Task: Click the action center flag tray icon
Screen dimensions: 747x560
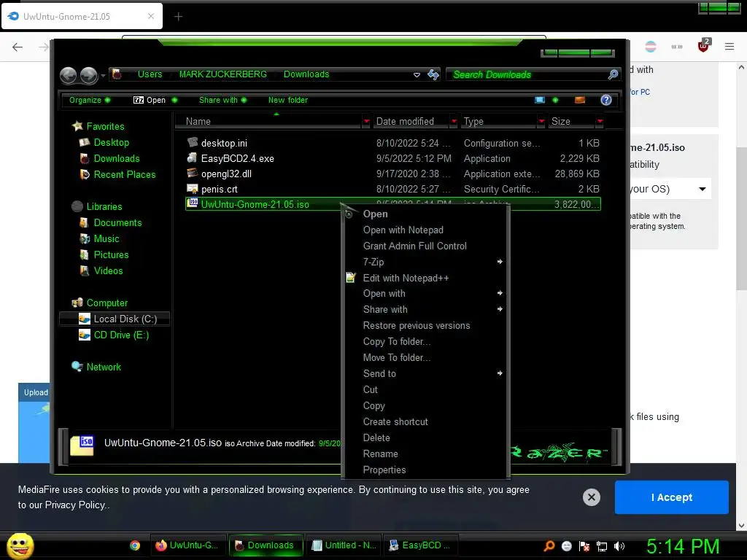Action: (x=584, y=546)
